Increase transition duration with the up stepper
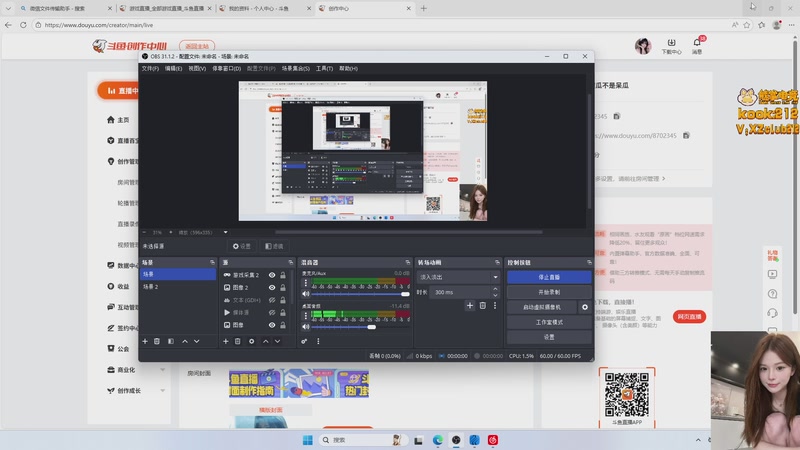Viewport: 800px width, 450px height. (x=495, y=289)
